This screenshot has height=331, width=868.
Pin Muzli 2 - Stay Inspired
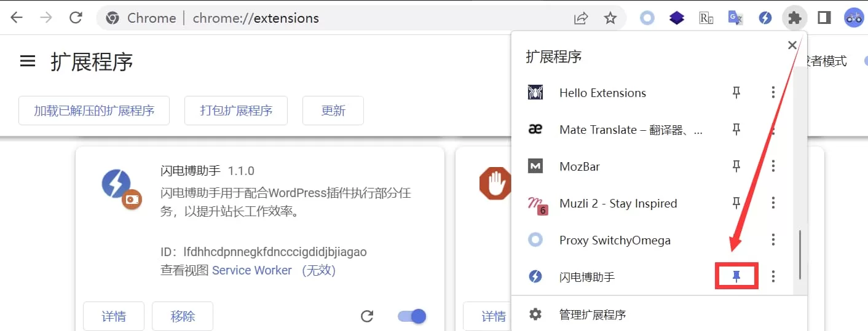click(736, 203)
